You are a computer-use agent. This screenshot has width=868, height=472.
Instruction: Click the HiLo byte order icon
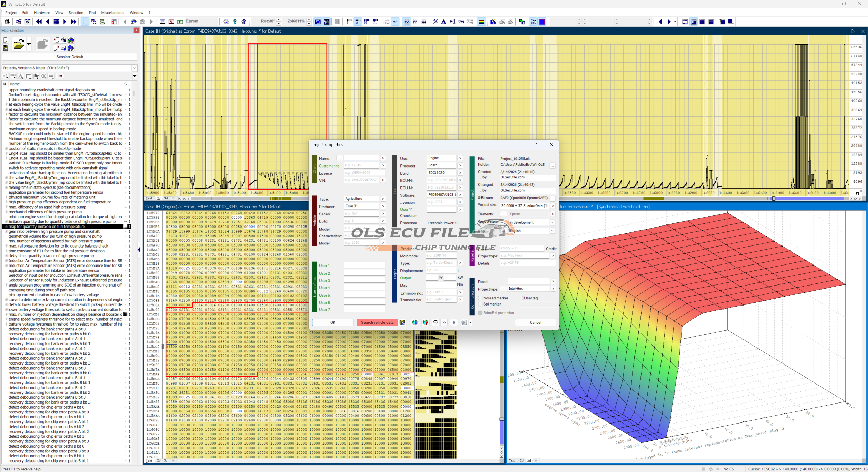pos(387,22)
